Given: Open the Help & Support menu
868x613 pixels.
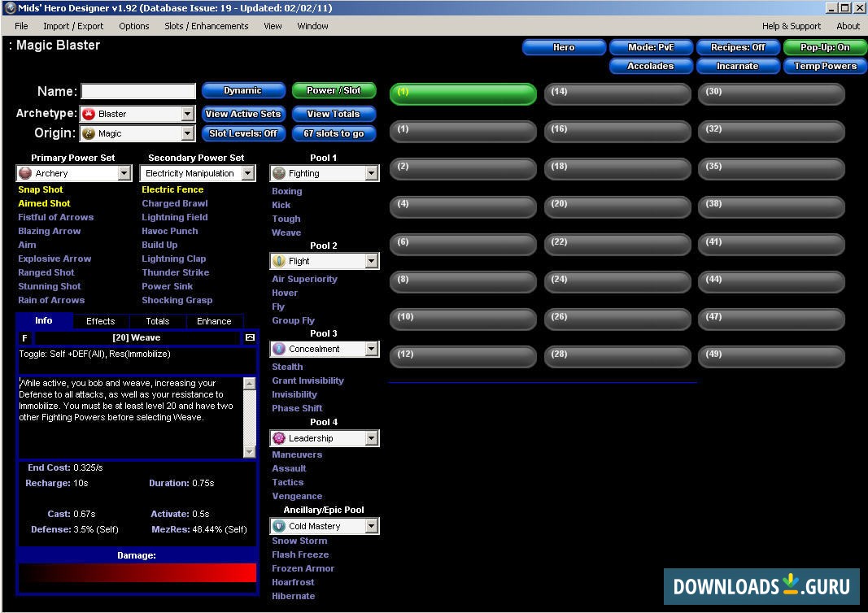Looking at the screenshot, I should pos(791,26).
